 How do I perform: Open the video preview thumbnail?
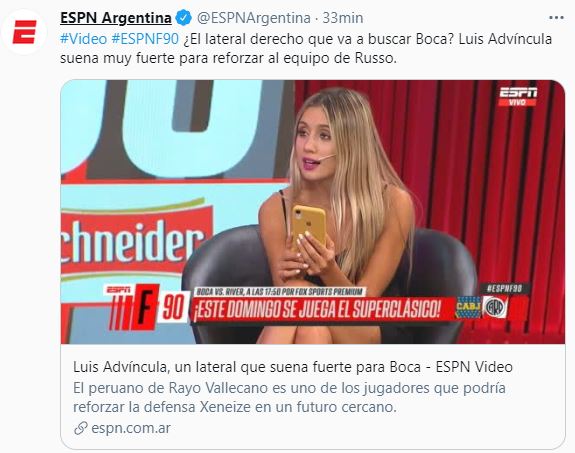[x=313, y=212]
